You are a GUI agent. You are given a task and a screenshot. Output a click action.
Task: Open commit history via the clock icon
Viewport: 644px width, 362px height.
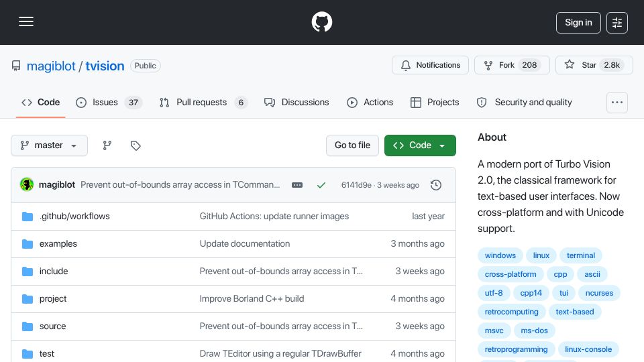tap(436, 185)
